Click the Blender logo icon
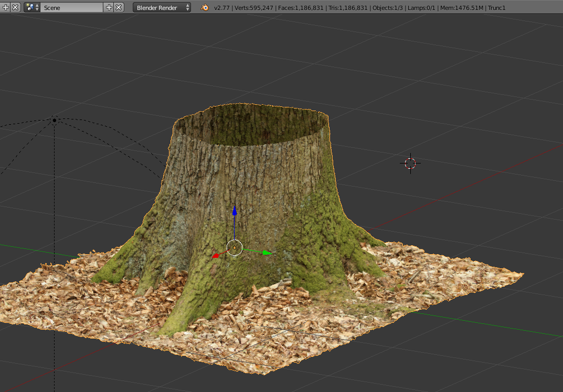The height and width of the screenshot is (392, 563). tap(205, 7)
